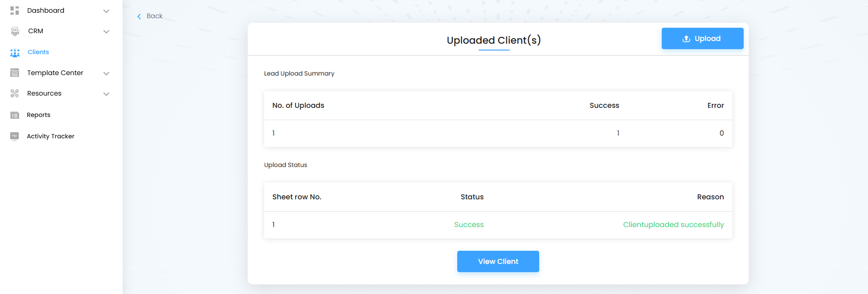
Task: Click the Clients people icon
Action: 15,53
